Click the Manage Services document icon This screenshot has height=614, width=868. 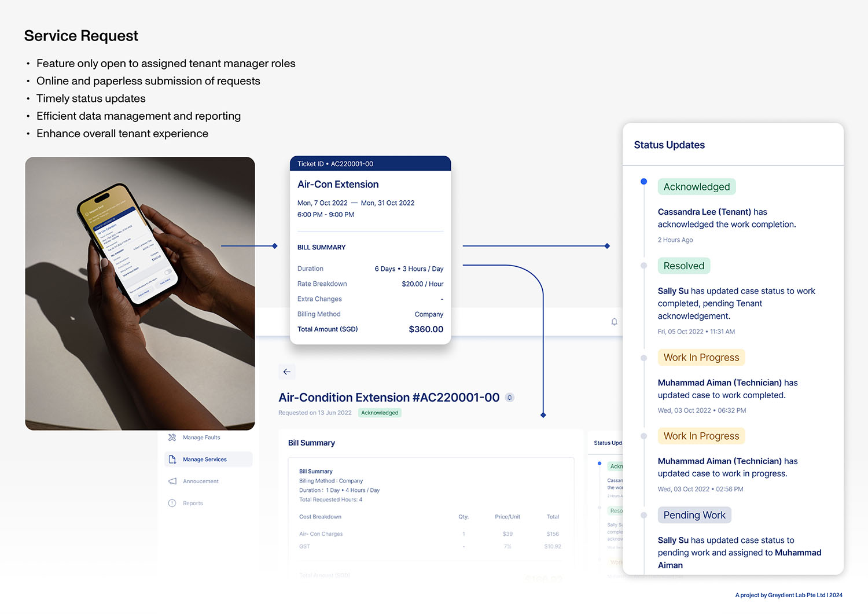[172, 459]
